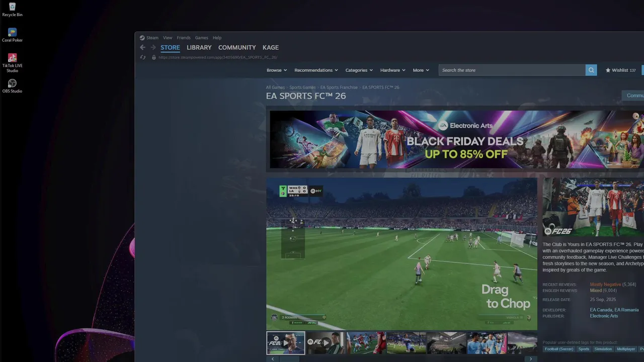Select the first trailer thumbnail
This screenshot has width=644, height=362.
click(285, 343)
